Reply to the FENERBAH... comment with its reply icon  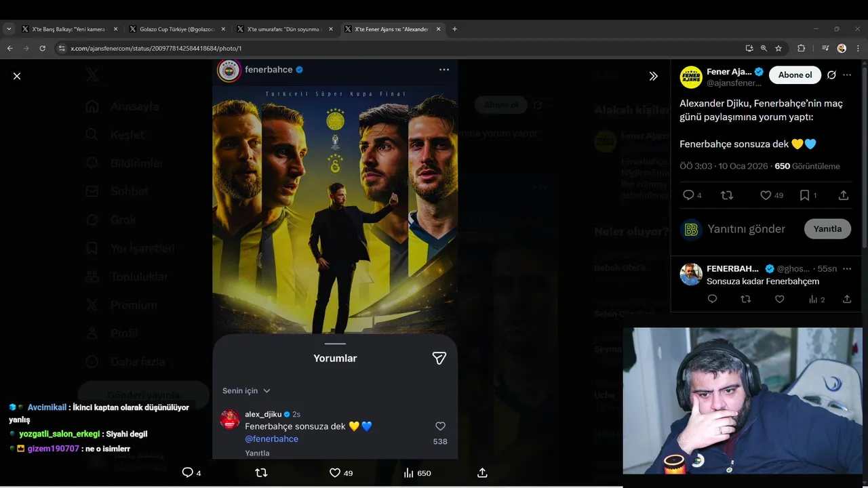click(x=712, y=299)
